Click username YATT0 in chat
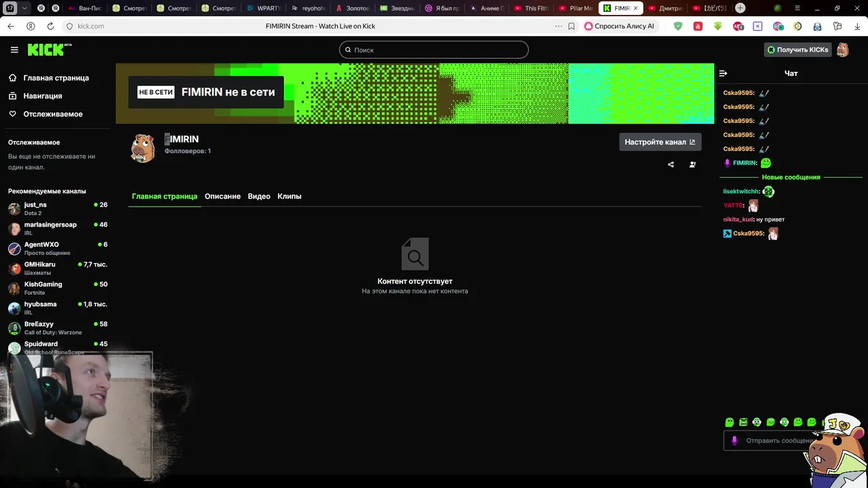868x488 pixels. tap(734, 205)
